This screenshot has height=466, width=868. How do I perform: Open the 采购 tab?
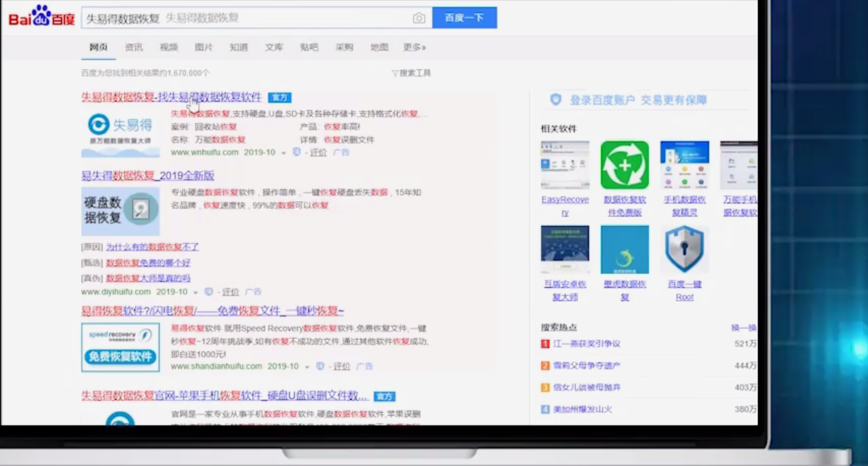(x=344, y=47)
